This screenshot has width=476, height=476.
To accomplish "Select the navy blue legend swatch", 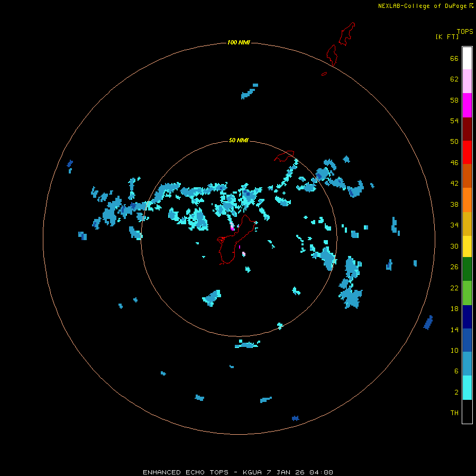I will pyautogui.click(x=467, y=317).
